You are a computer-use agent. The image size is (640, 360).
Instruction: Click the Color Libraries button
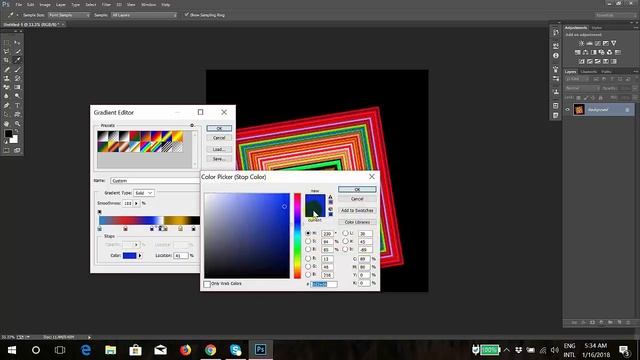tap(357, 222)
